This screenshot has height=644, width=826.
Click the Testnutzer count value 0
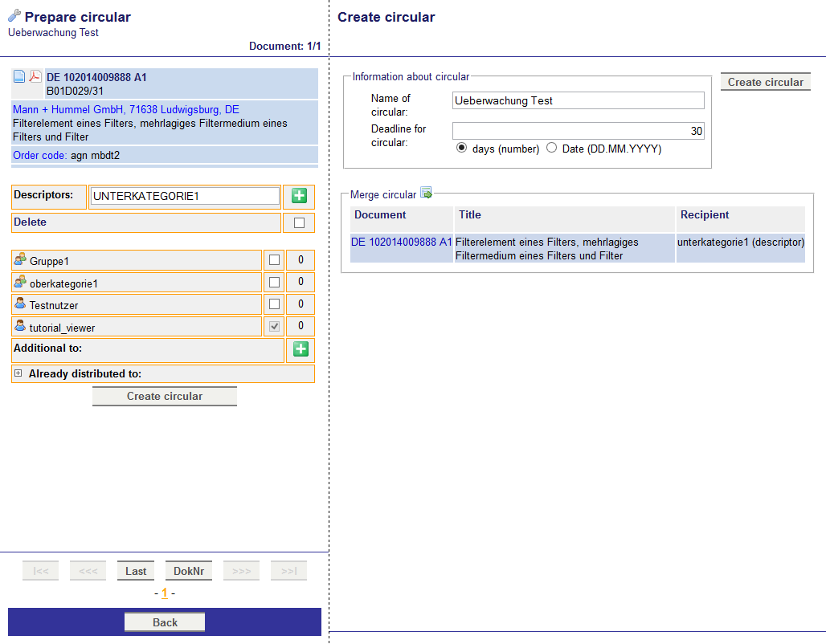pos(301,304)
